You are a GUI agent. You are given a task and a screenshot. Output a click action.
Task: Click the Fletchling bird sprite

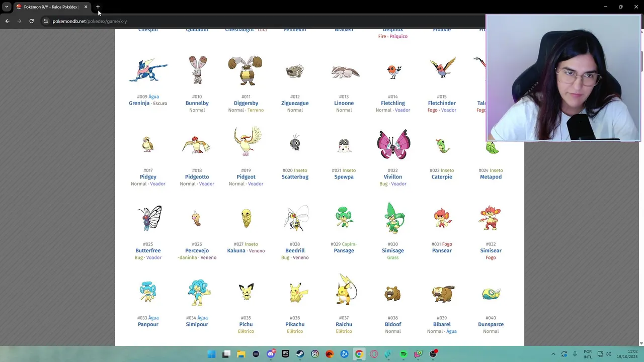point(393,71)
